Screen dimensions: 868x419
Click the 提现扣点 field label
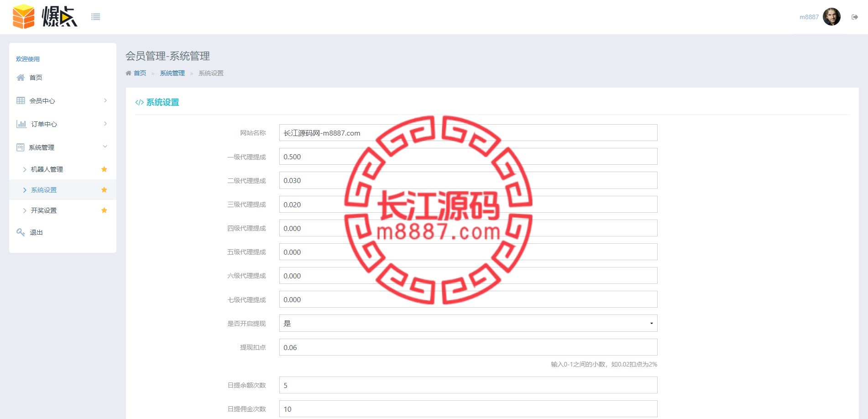tap(253, 347)
